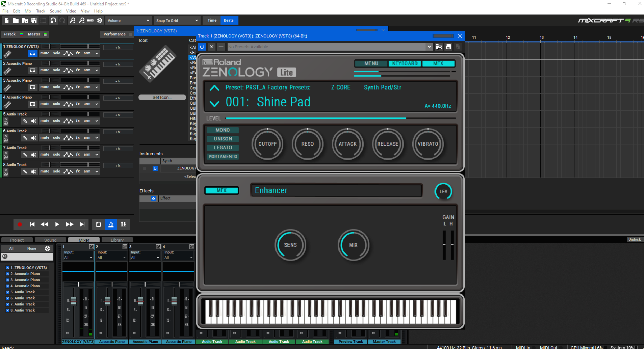Open the File menu
The height and width of the screenshot is (349, 644).
coord(5,11)
